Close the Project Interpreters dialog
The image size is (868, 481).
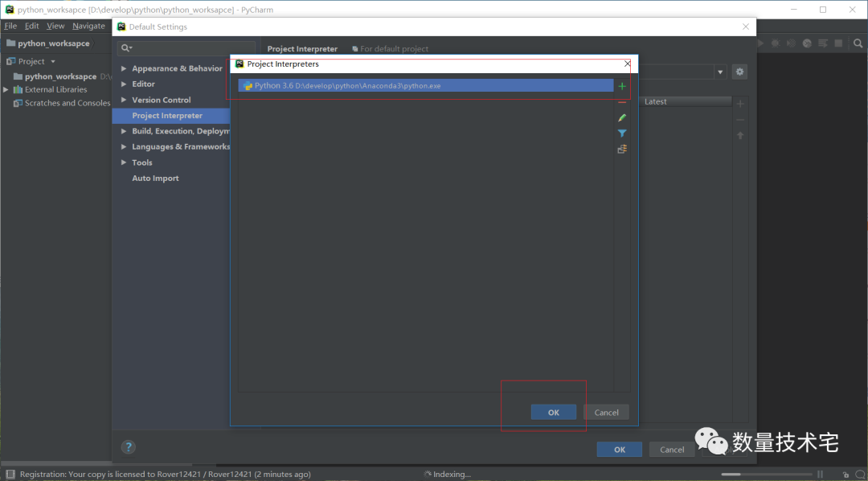pyautogui.click(x=627, y=64)
